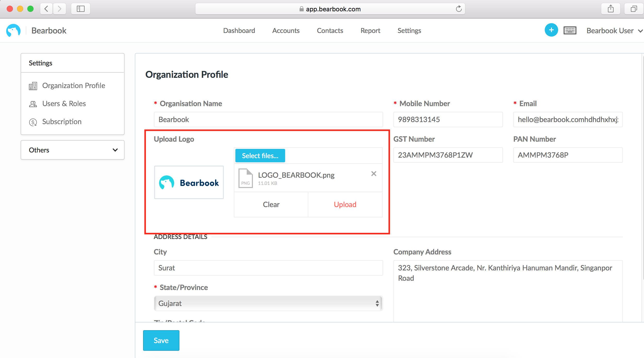Click the PNG file type icon

245,178
